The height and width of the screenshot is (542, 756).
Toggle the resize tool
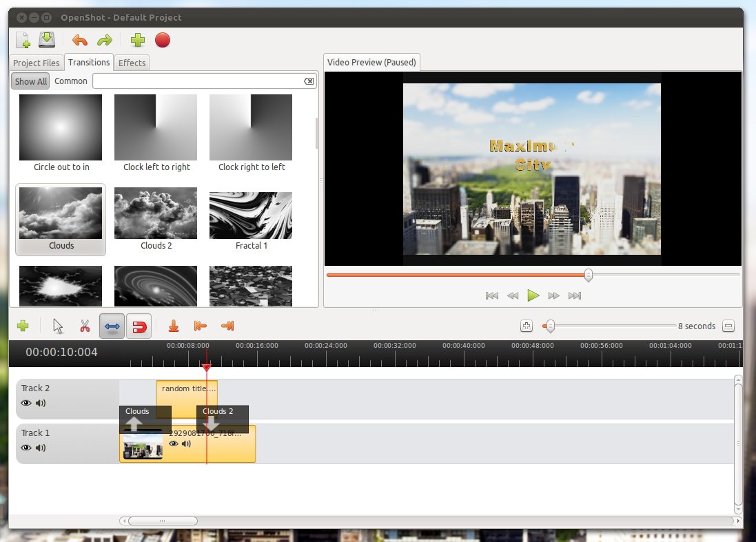pyautogui.click(x=112, y=326)
